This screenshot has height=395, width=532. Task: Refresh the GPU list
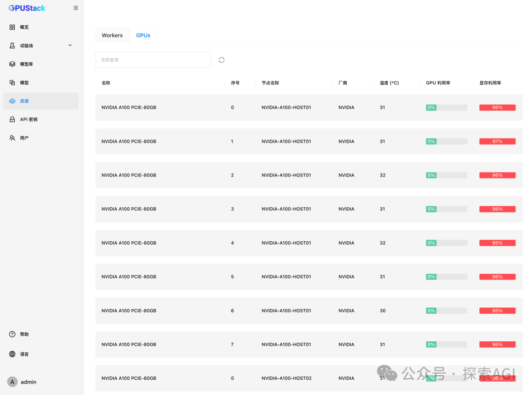[222, 60]
